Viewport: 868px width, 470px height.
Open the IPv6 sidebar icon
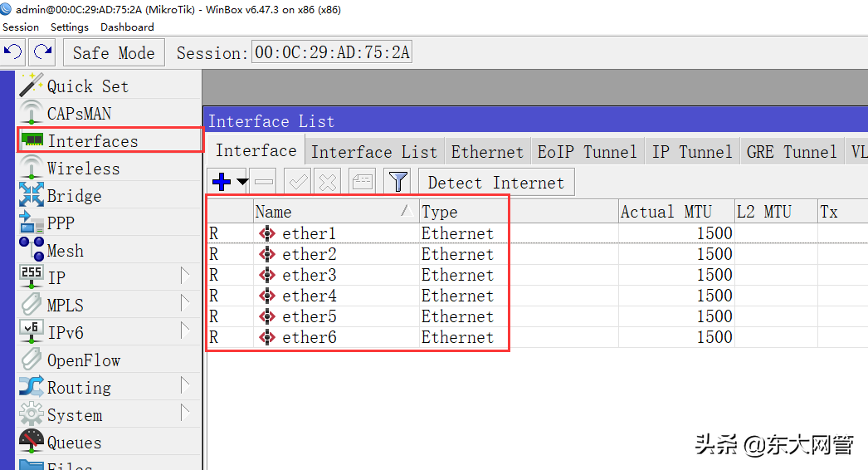click(x=32, y=331)
